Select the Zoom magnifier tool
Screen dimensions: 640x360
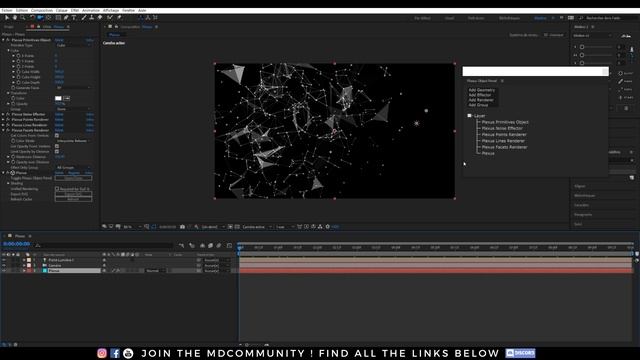click(23, 18)
